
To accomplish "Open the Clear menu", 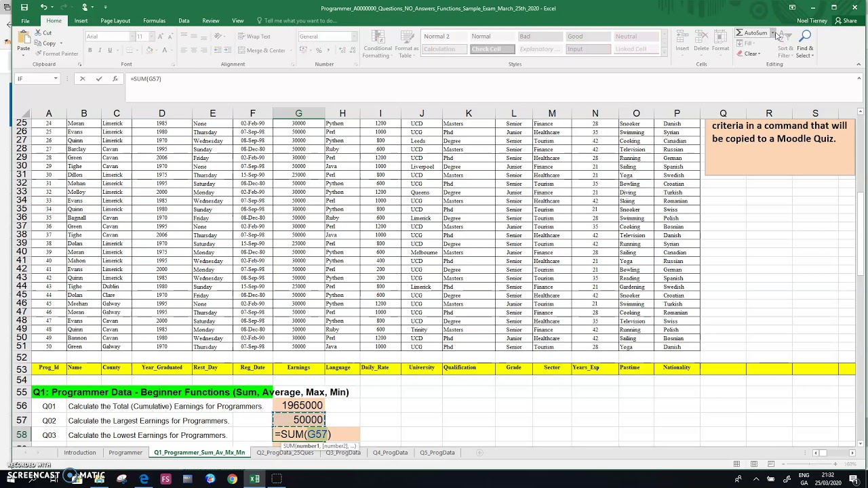I will (x=749, y=54).
